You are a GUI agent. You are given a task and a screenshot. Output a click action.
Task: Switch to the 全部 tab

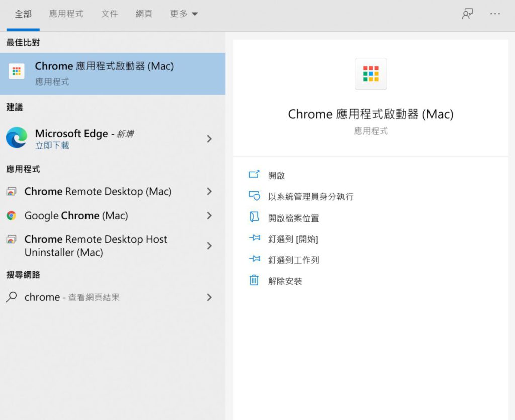pyautogui.click(x=23, y=14)
